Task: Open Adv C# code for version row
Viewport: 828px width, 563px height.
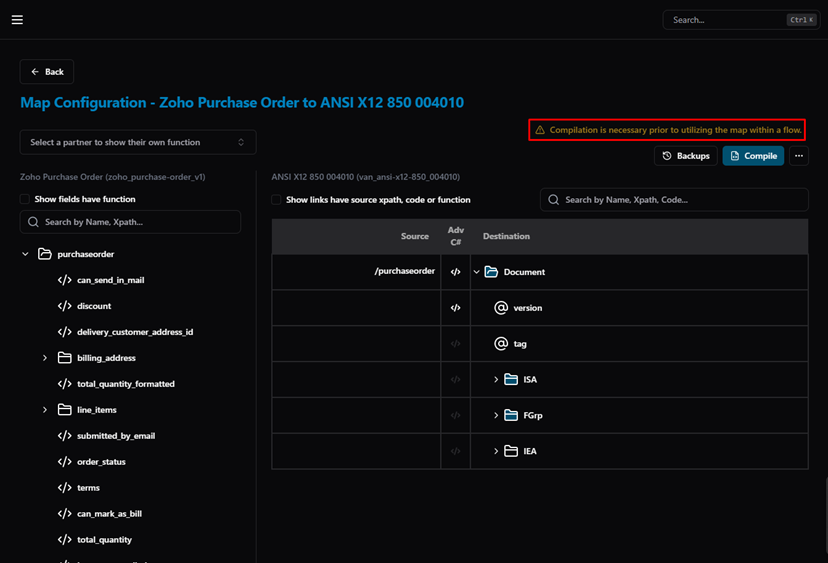Action: pyautogui.click(x=455, y=308)
